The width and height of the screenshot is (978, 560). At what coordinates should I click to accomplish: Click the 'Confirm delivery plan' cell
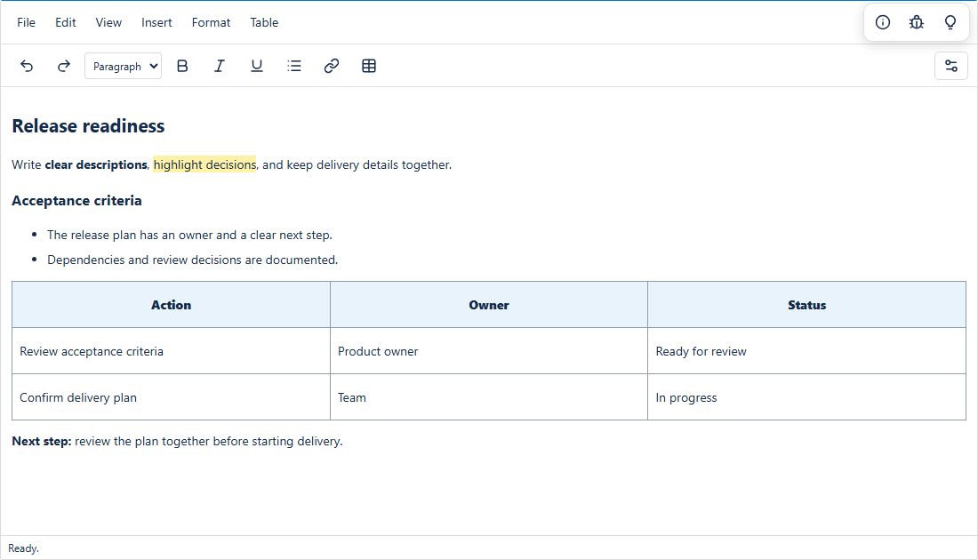pyautogui.click(x=171, y=397)
